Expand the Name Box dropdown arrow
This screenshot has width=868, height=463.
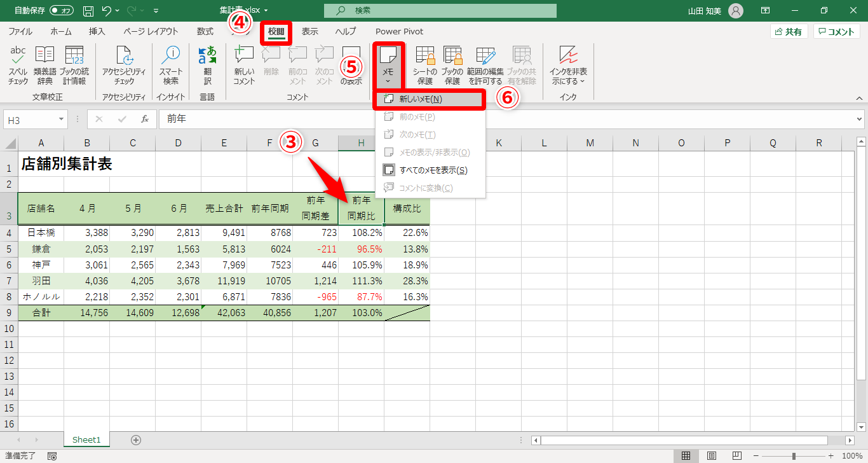(62, 119)
